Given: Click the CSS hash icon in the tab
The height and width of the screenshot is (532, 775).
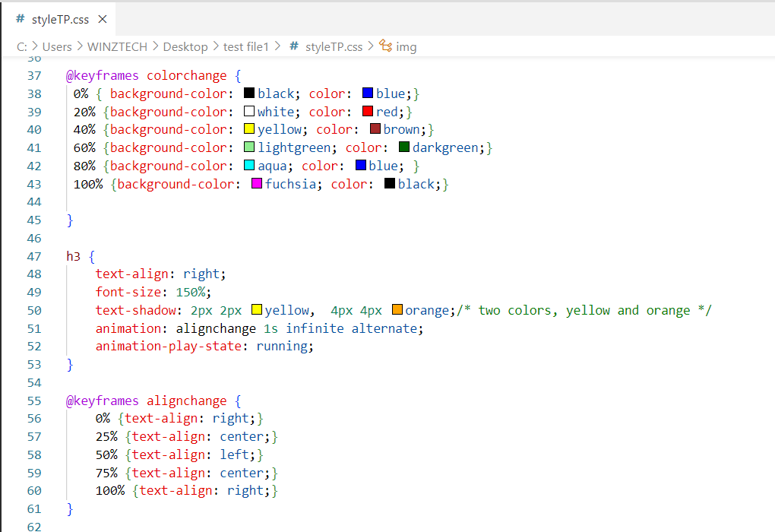Looking at the screenshot, I should click(21, 19).
